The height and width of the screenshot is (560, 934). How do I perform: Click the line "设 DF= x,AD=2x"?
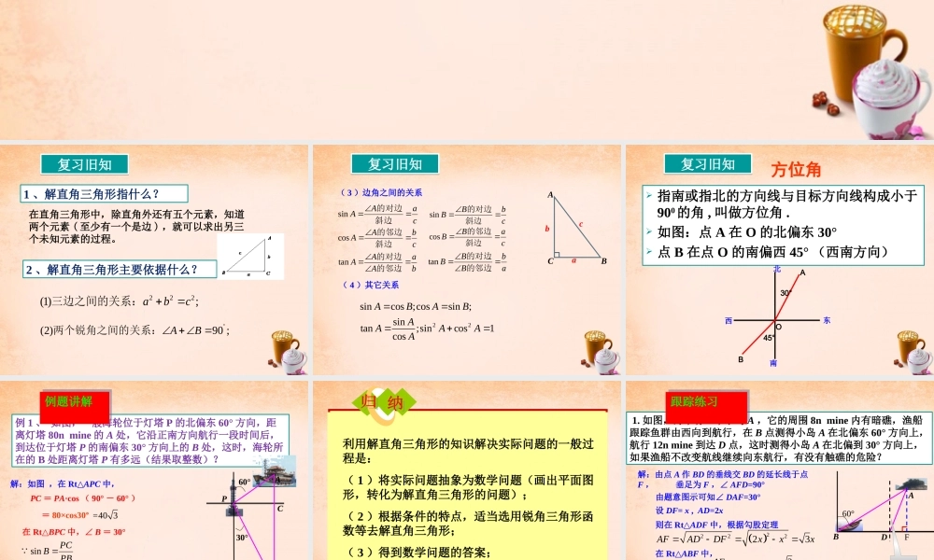[689, 511]
